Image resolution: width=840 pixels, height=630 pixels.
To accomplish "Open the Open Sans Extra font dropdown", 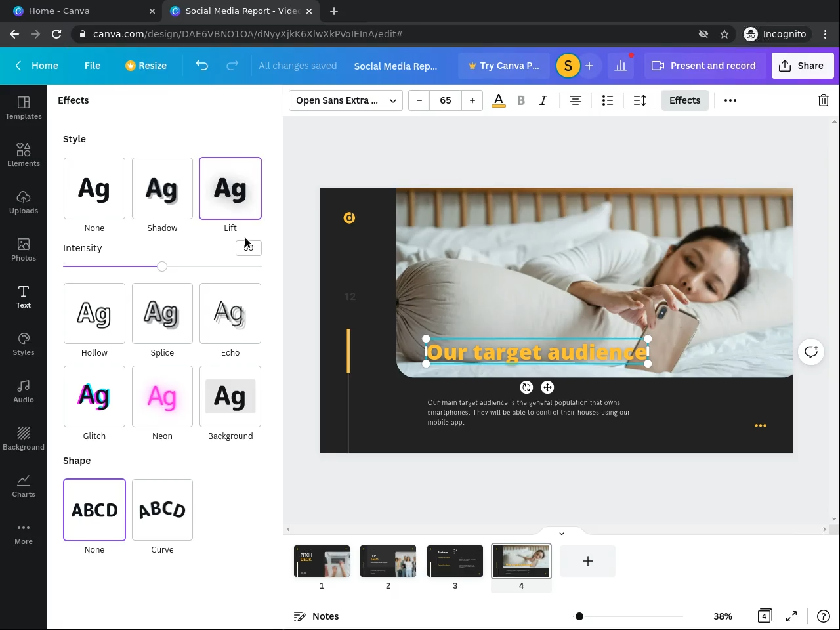I will pyautogui.click(x=346, y=100).
